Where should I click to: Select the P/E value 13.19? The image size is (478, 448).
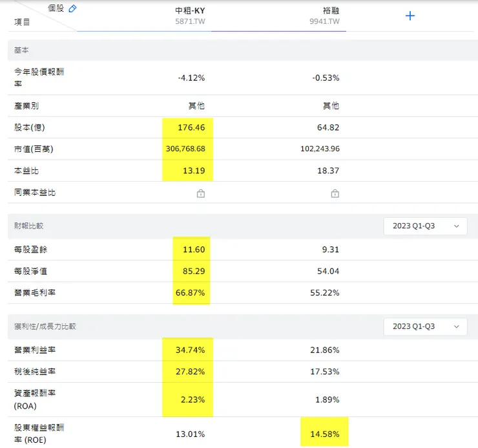point(194,171)
